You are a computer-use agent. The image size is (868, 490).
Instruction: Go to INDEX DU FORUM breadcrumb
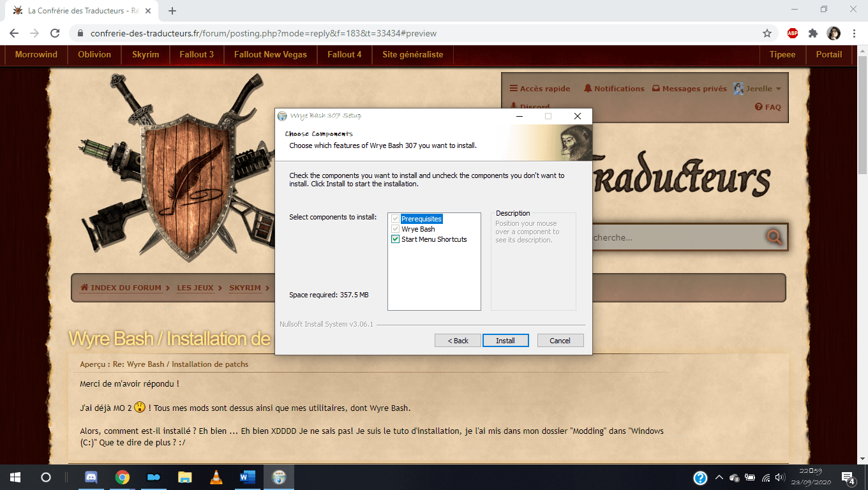(x=121, y=288)
